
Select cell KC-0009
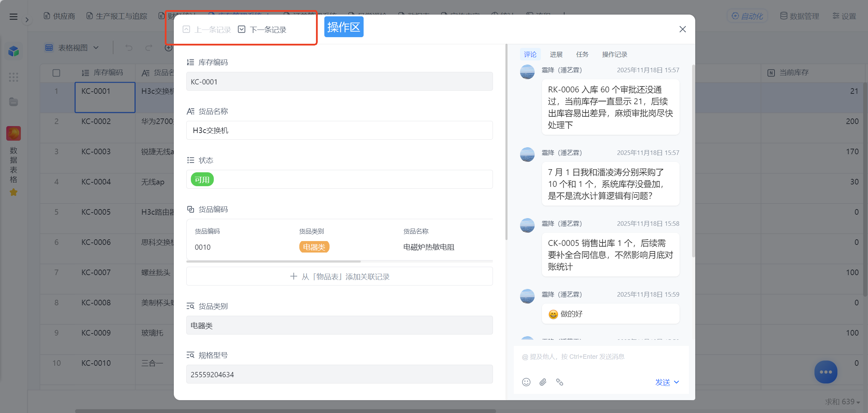click(105, 339)
